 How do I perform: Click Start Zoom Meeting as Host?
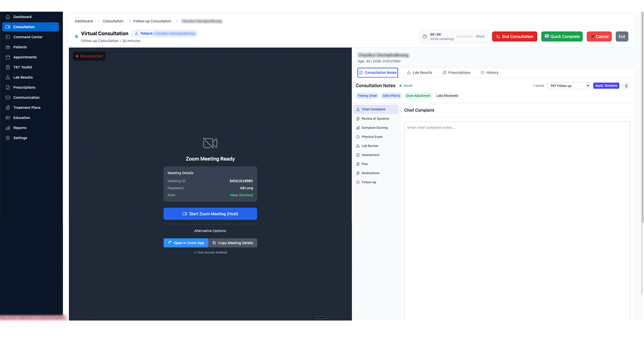pos(210,214)
